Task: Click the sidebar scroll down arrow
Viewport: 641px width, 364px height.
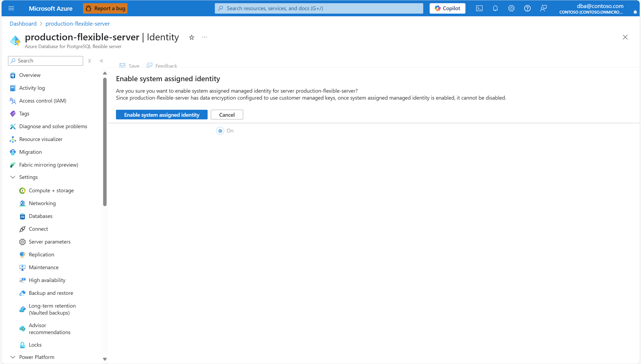Action: click(105, 359)
